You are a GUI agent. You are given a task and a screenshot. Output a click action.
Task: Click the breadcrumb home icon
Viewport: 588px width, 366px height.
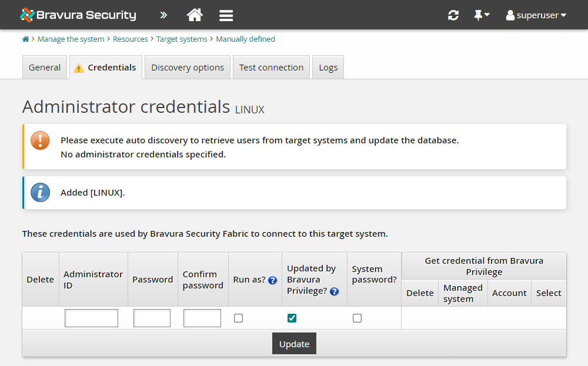point(25,39)
